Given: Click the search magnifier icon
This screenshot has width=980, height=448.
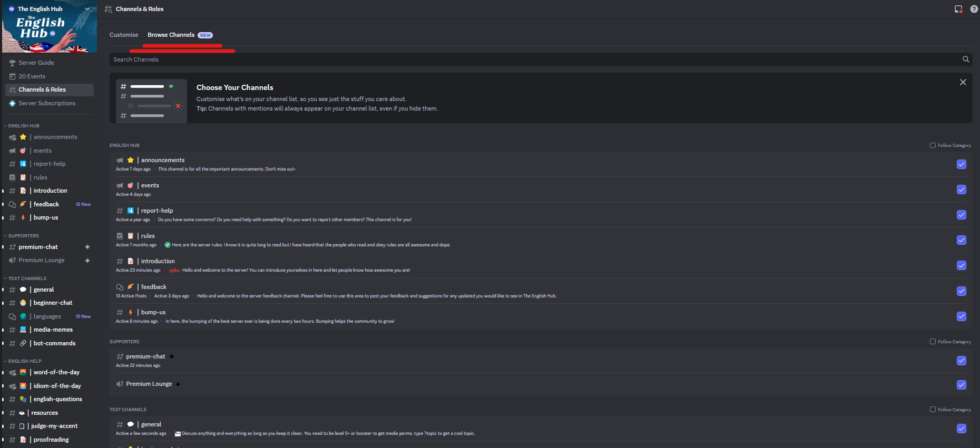Looking at the screenshot, I should [x=966, y=59].
